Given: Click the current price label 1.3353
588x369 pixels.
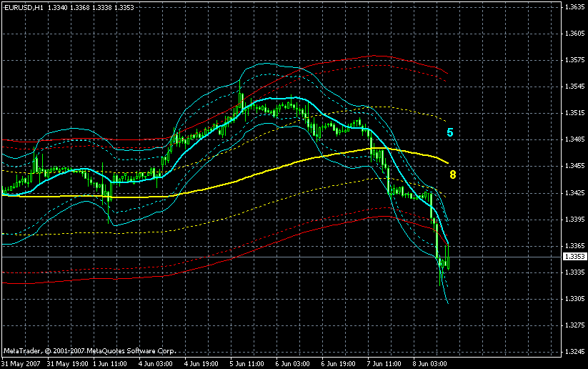Looking at the screenshot, I should pyautogui.click(x=575, y=257).
